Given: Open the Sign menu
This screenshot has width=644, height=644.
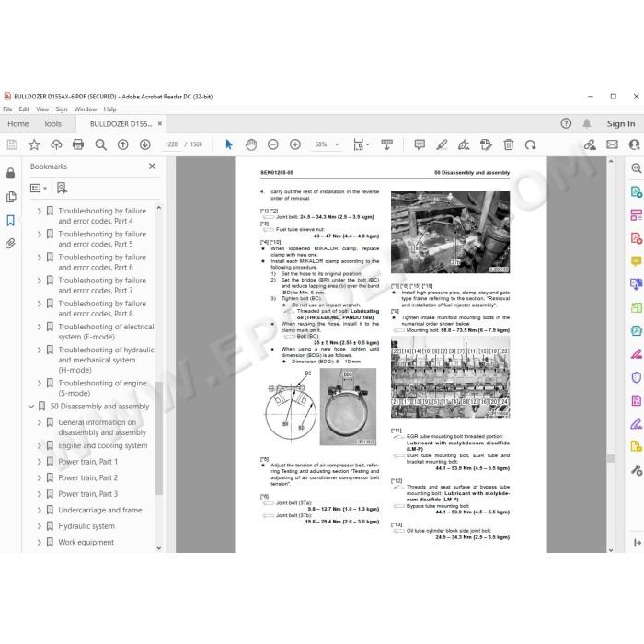Looking at the screenshot, I should coord(62,109).
